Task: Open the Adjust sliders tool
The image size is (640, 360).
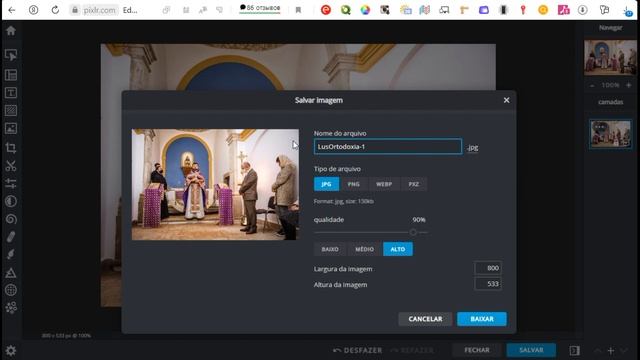Action: click(11, 183)
